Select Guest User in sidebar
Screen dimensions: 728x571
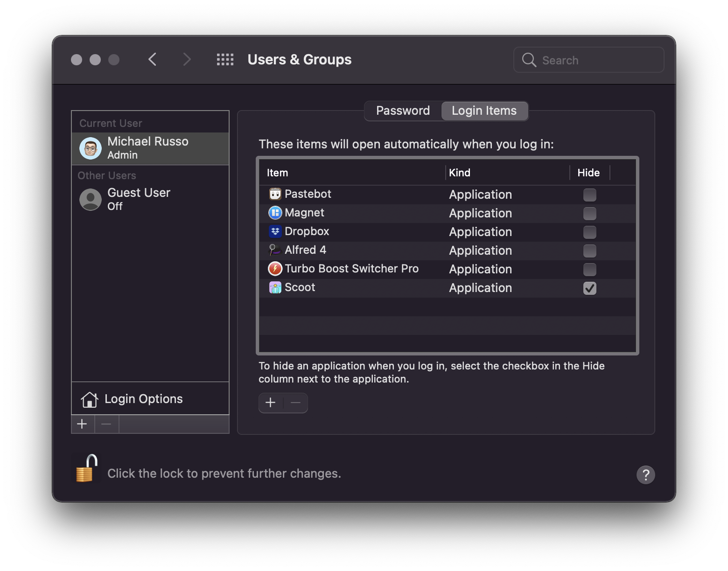[150, 199]
